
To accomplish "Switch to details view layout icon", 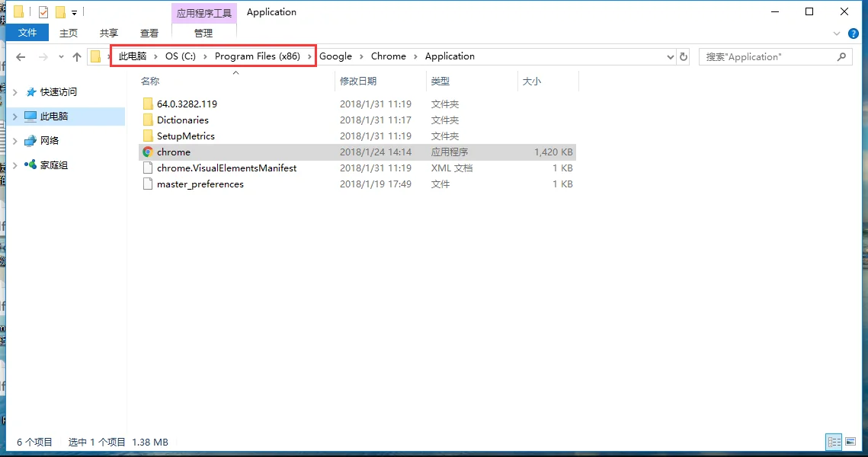I will pos(834,442).
